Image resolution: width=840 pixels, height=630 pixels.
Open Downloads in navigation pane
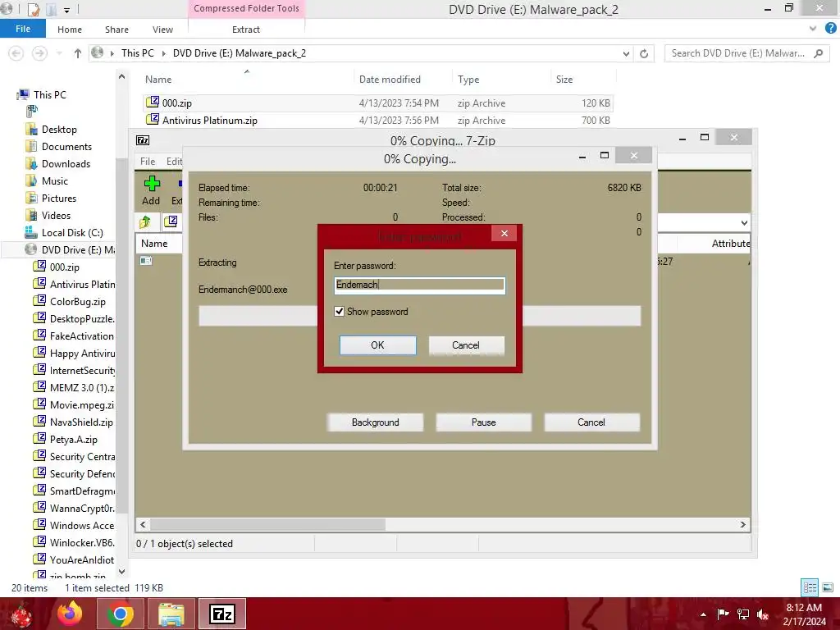66,163
